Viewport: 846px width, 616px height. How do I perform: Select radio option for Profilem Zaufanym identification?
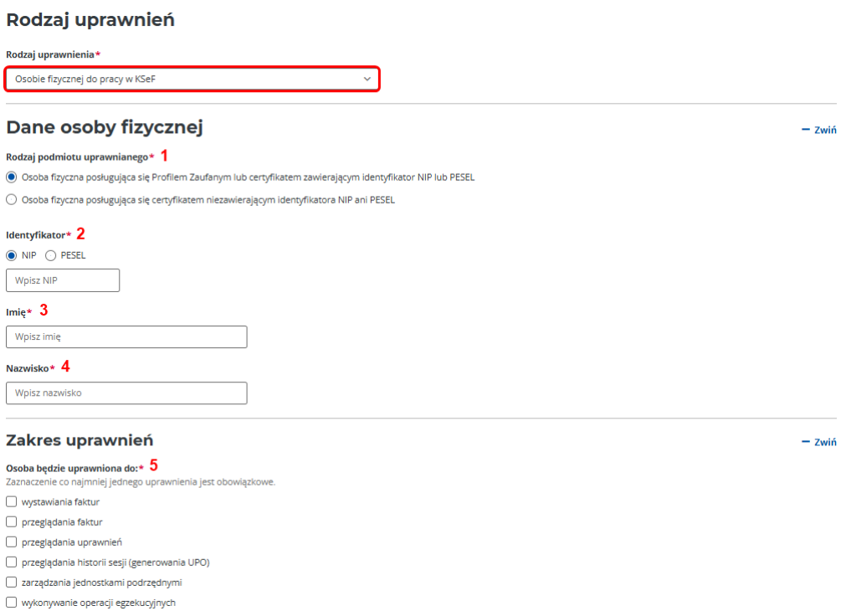click(x=12, y=177)
